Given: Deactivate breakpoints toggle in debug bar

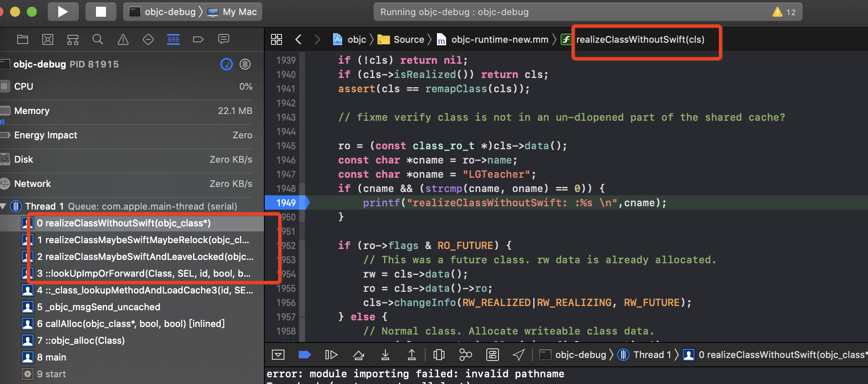Looking at the screenshot, I should 305,355.
